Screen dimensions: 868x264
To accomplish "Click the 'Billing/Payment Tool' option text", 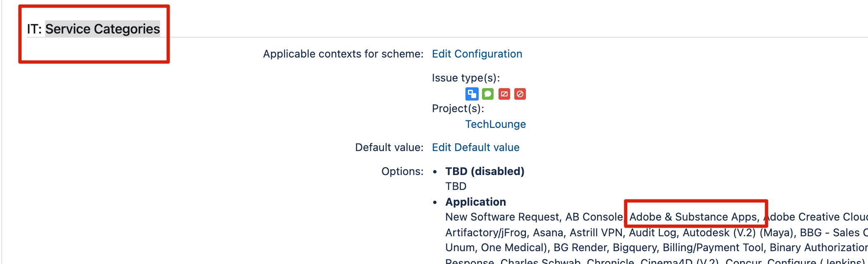I will point(713,247).
